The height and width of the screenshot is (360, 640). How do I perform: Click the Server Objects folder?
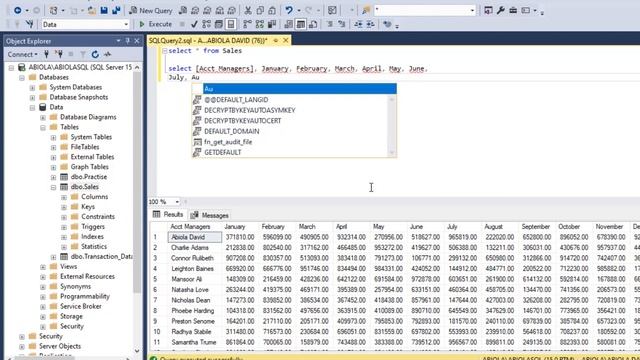click(60, 346)
